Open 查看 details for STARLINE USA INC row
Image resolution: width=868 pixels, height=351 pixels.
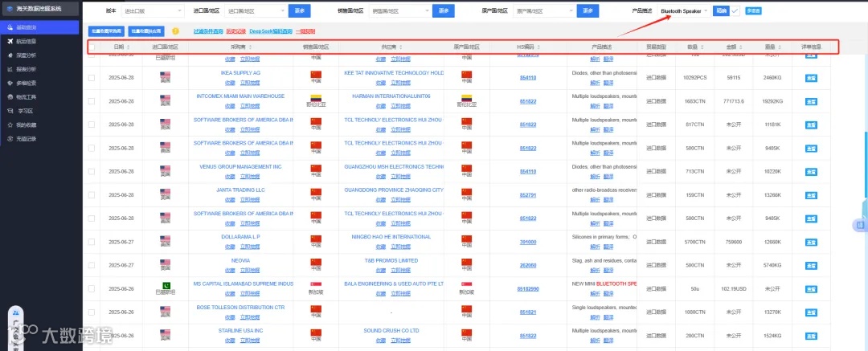point(811,336)
